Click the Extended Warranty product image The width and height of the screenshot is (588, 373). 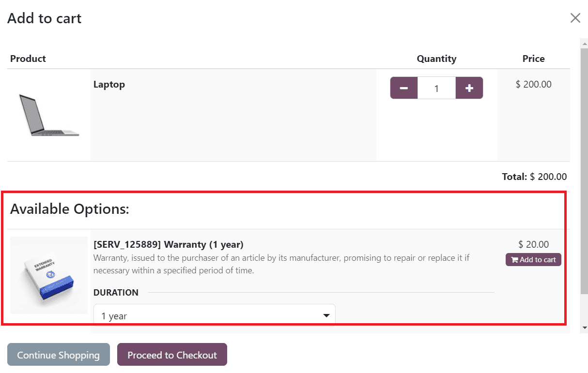click(x=49, y=275)
